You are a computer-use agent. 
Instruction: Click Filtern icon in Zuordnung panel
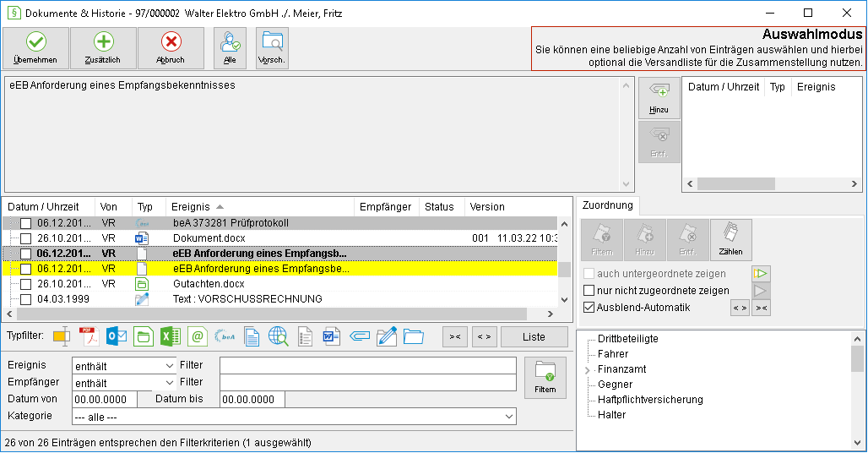(x=602, y=239)
